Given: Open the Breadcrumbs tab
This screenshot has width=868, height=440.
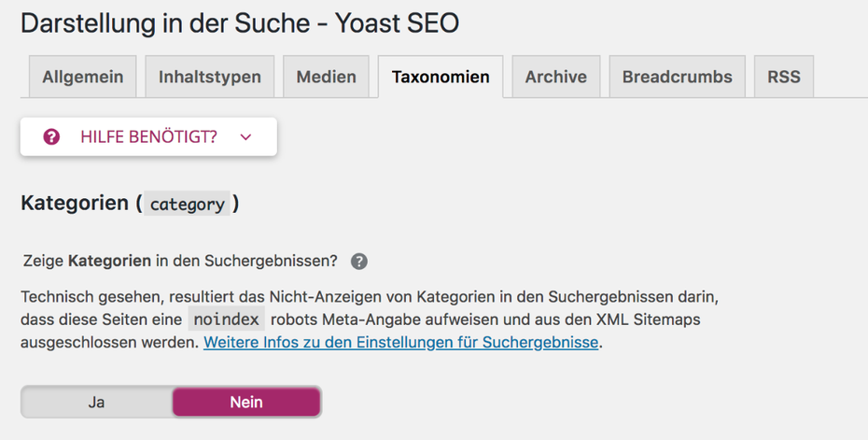Looking at the screenshot, I should click(x=677, y=77).
